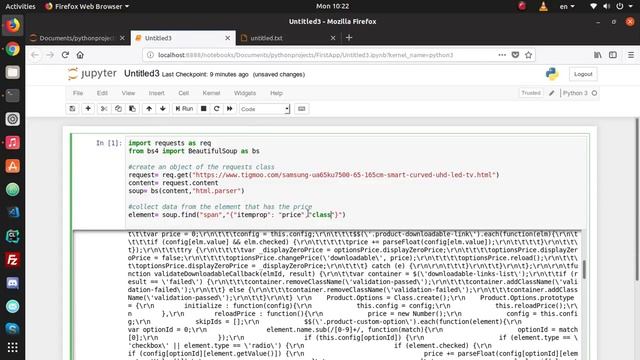
Task: Go forward in Firefox
Action: (50, 55)
